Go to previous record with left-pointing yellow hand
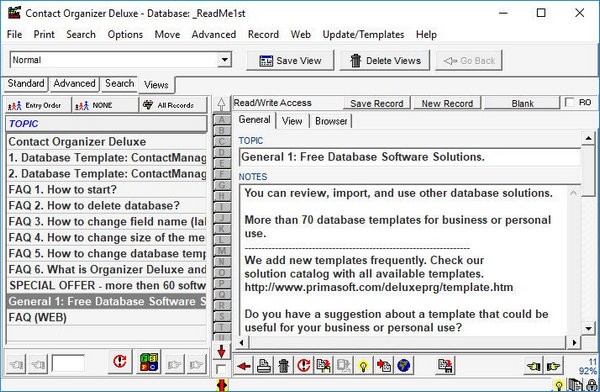Image resolution: width=600 pixels, height=392 pixels. click(x=533, y=366)
